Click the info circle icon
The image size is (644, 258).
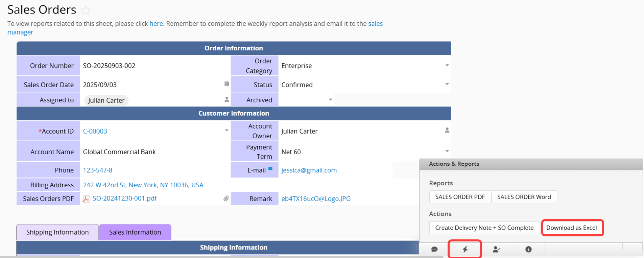[528, 249]
